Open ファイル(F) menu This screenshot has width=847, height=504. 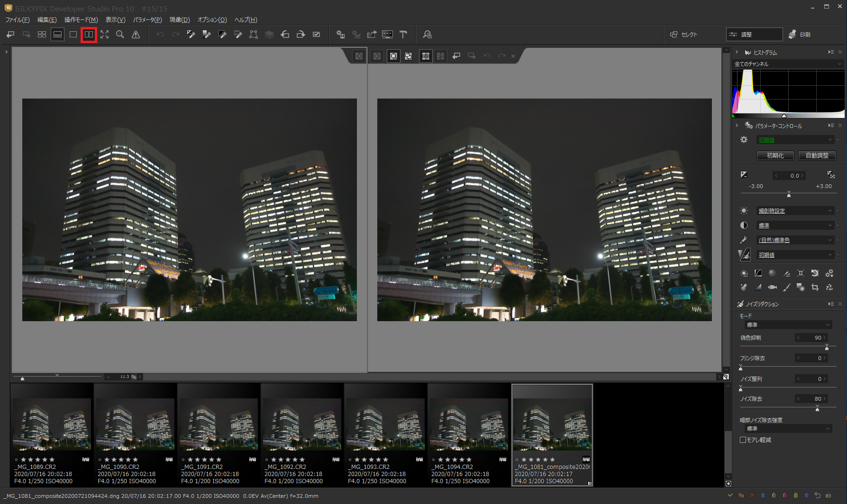tap(18, 20)
